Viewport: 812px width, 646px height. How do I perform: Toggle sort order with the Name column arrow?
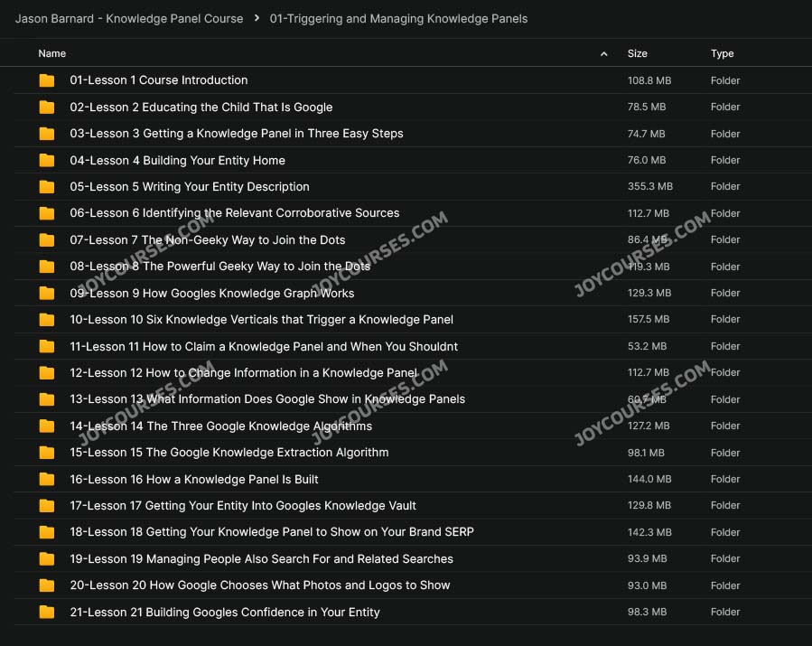click(x=604, y=54)
